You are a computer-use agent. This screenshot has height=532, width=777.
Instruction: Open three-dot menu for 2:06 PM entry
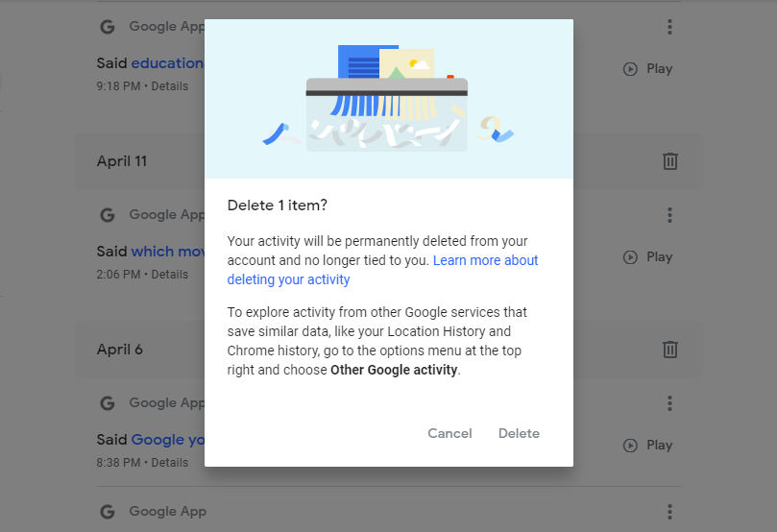(669, 215)
